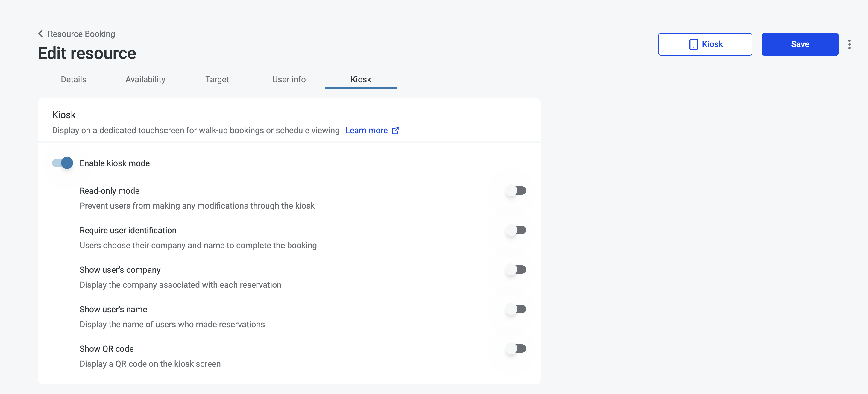Open the Learn more link
Viewport: 868px width, 394px height.
(366, 131)
